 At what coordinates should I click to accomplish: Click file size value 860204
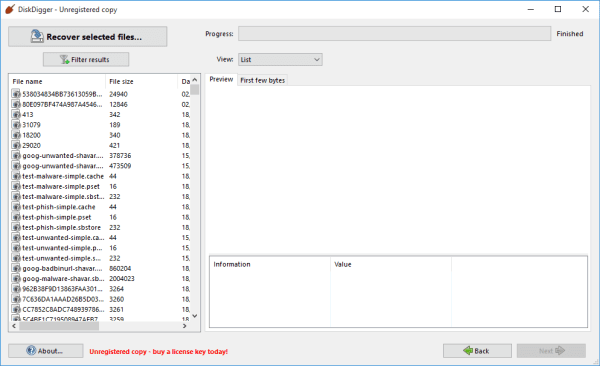tap(120, 268)
